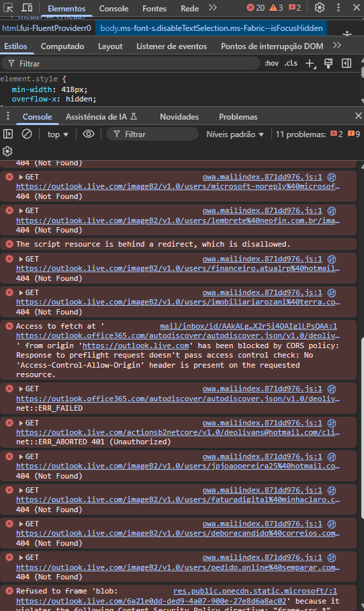This screenshot has height=611, width=364.
Task: Click the red error count 20 badge
Action: coord(256,8)
